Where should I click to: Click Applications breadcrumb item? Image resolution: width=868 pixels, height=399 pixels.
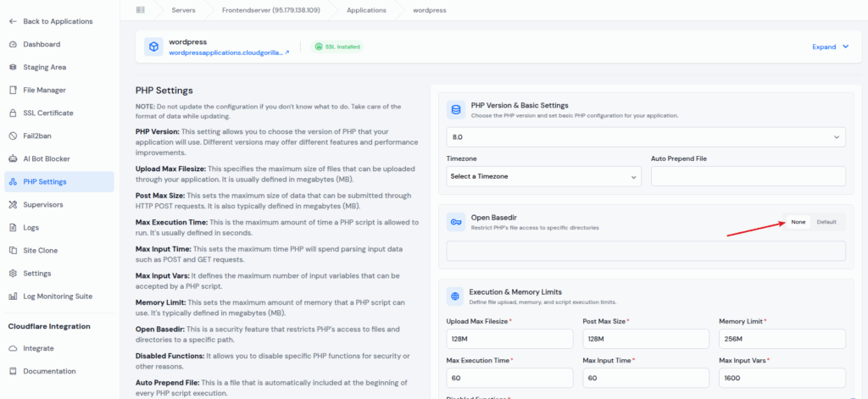coord(366,10)
